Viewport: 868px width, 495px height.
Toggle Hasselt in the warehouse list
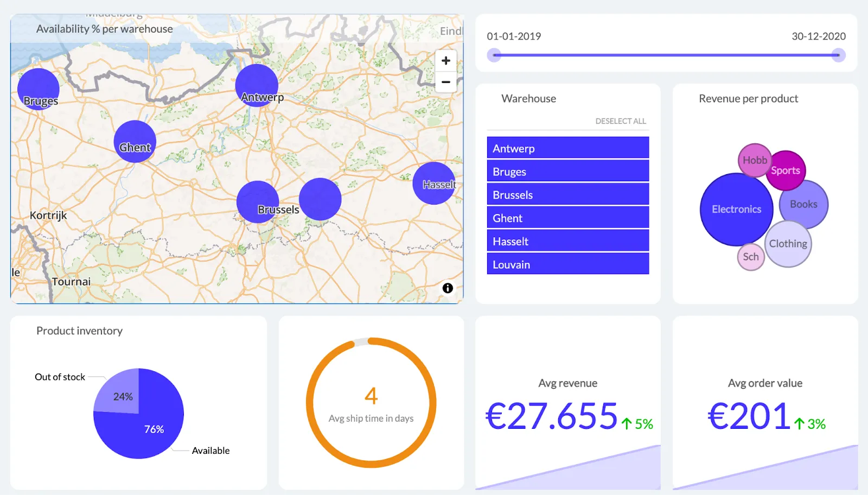pyautogui.click(x=568, y=241)
